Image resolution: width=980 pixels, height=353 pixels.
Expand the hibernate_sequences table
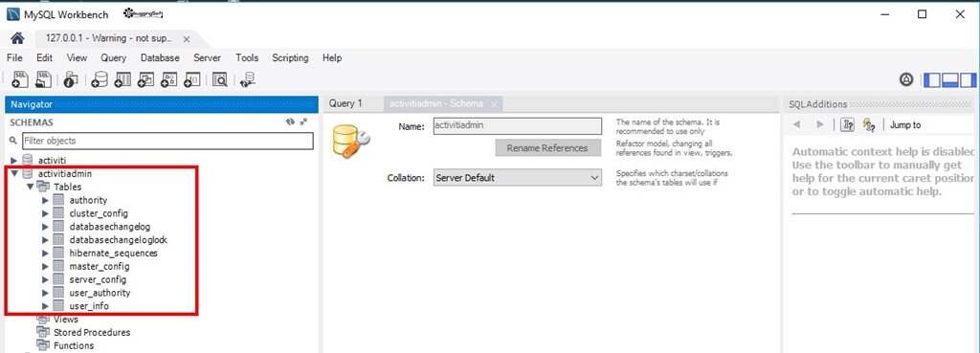click(45, 254)
